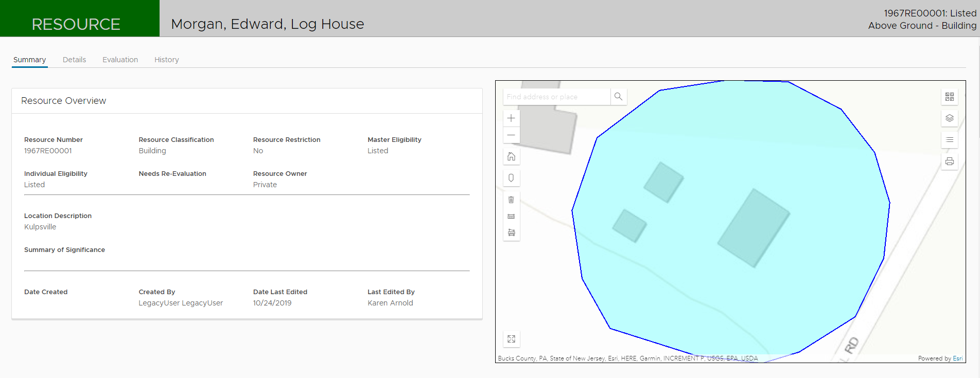Open the Esri attribution link
The height and width of the screenshot is (378, 980).
[x=957, y=358]
